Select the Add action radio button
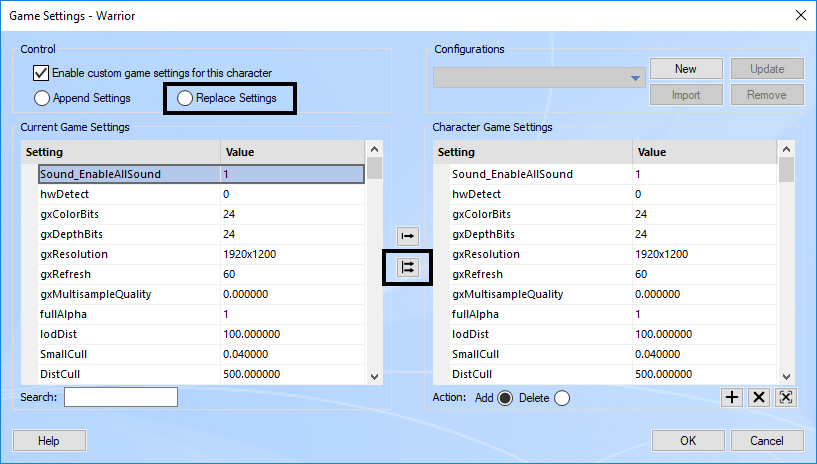The width and height of the screenshot is (817, 464). [505, 398]
